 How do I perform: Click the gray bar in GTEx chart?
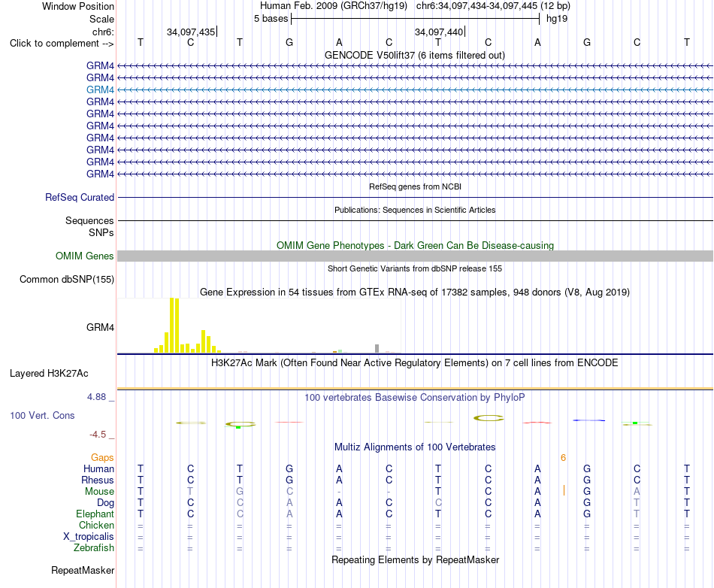pyautogui.click(x=377, y=348)
